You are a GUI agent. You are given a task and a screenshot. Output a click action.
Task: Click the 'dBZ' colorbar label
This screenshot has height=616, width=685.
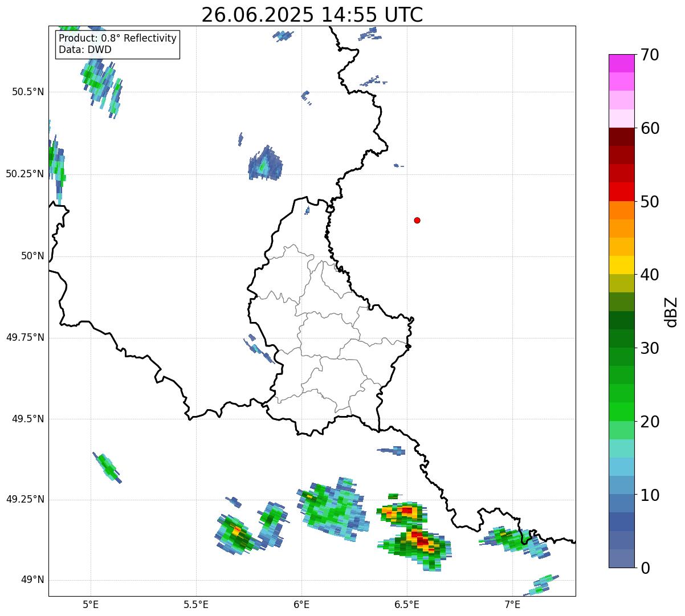[x=671, y=312]
